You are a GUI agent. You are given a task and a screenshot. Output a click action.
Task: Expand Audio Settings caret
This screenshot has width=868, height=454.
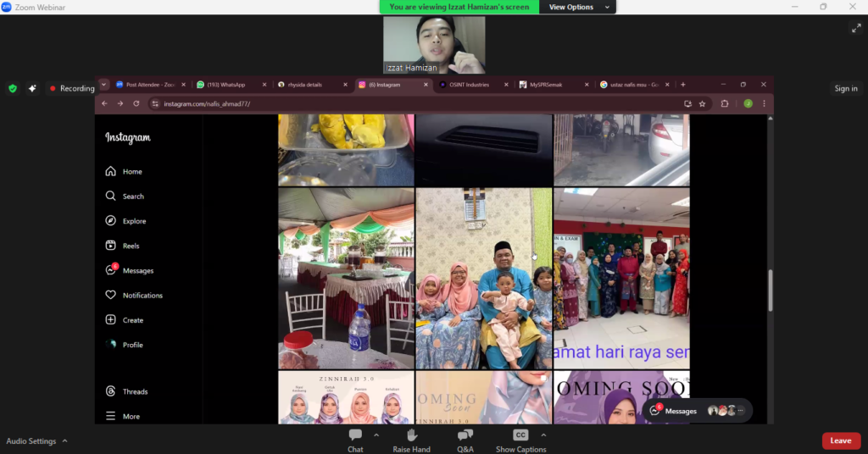click(64, 440)
